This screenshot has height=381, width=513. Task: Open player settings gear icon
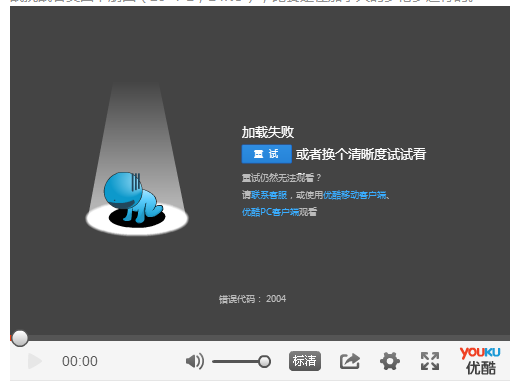click(x=390, y=361)
